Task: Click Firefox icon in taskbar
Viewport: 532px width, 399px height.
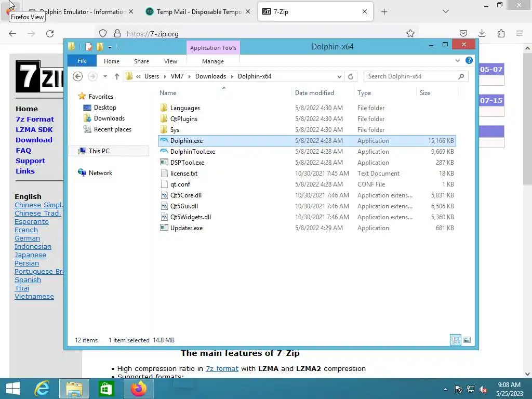Action: point(138,389)
